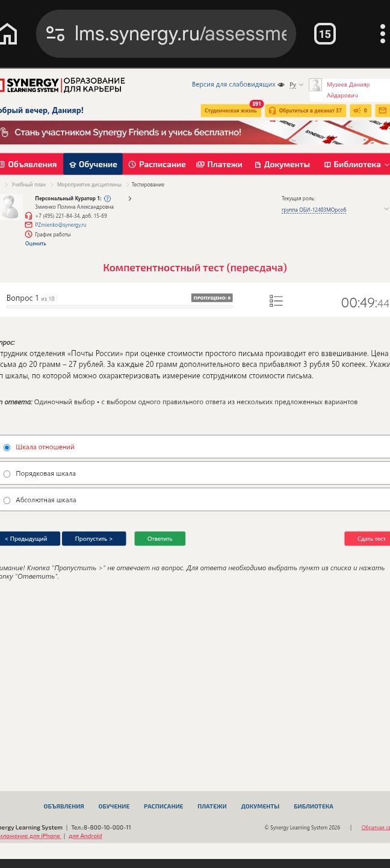The width and height of the screenshot is (390, 868).
Task: Click the 00:49 timer display
Action: tap(365, 303)
